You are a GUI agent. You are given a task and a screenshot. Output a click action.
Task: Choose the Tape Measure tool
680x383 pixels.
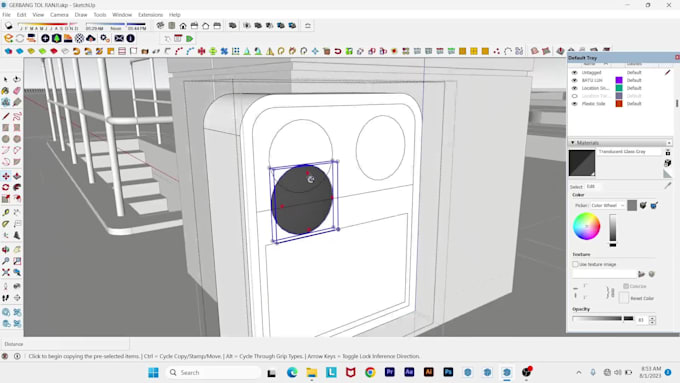6,213
